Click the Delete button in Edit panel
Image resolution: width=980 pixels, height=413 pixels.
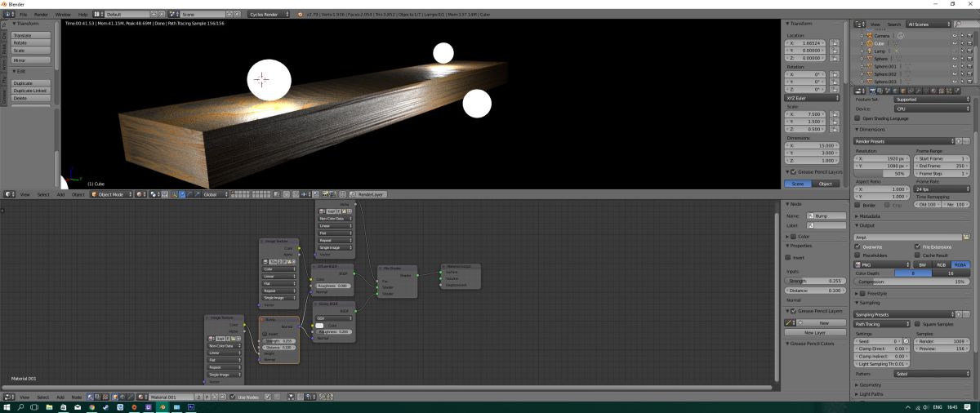point(32,98)
